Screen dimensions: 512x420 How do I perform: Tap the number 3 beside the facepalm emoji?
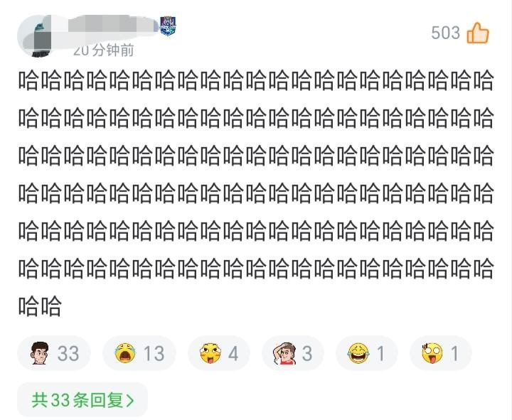point(307,353)
